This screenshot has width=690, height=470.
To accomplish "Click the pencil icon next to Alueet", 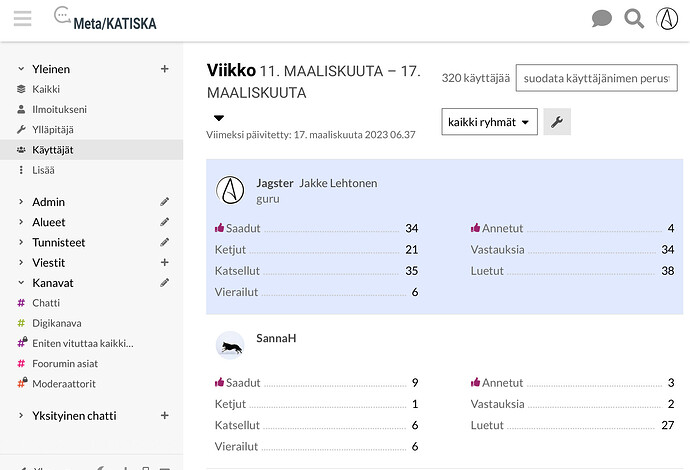I will pos(165,222).
